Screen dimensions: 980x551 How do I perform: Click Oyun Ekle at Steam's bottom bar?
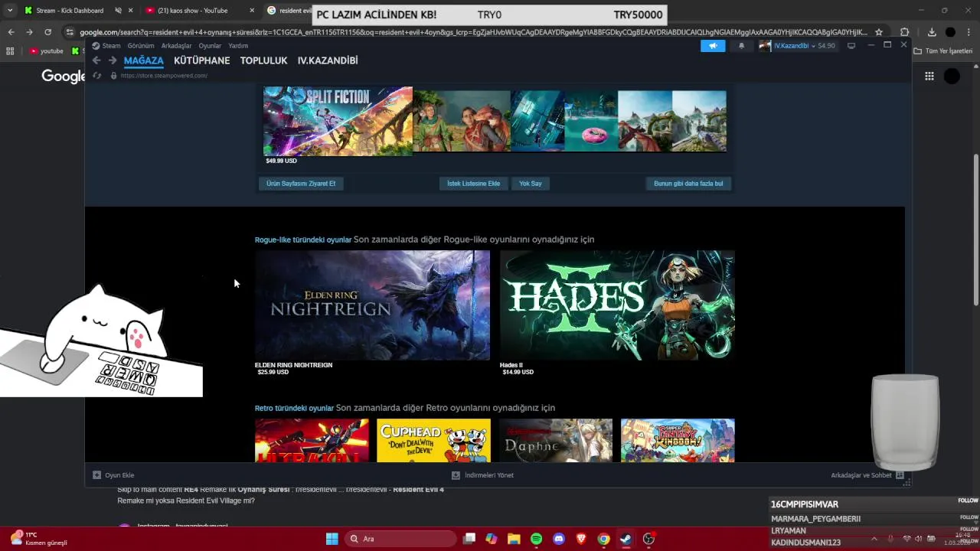[x=113, y=475]
